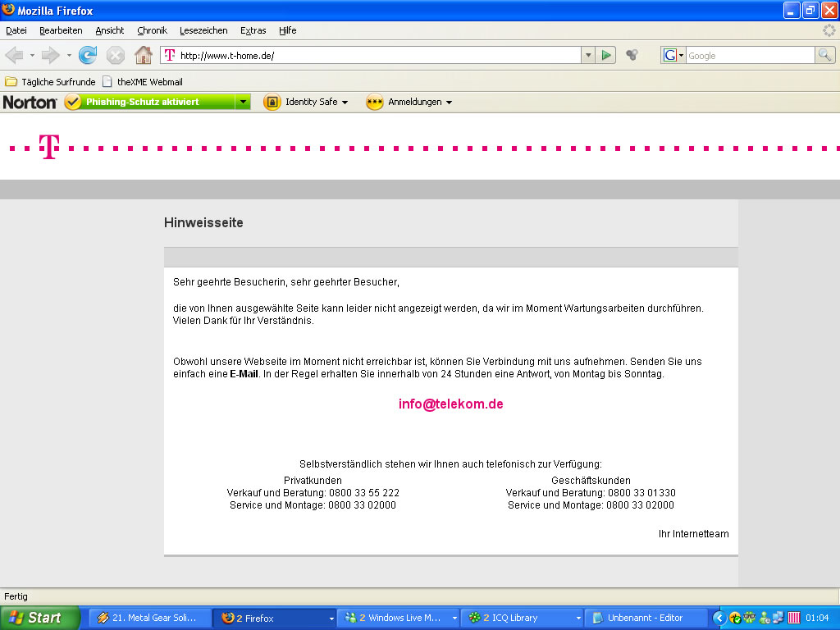Open the Identity Safe dropdown
The height and width of the screenshot is (630, 840).
pyautogui.click(x=306, y=103)
